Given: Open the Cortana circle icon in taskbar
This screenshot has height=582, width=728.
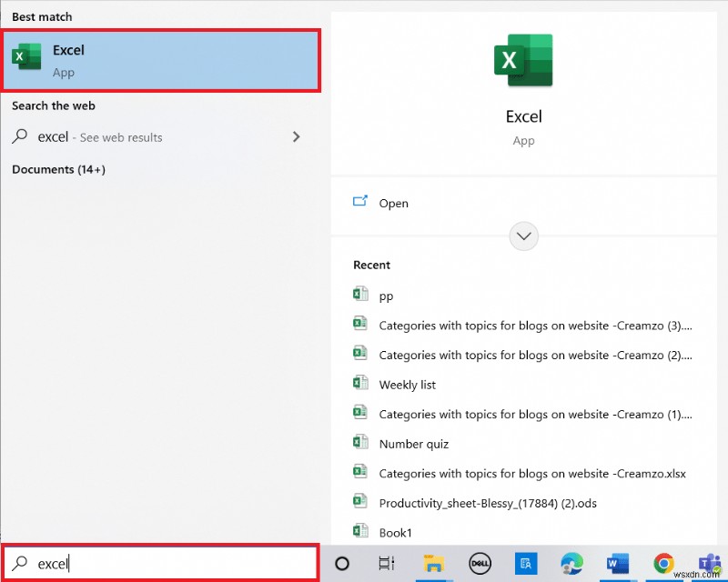Looking at the screenshot, I should pyautogui.click(x=342, y=564).
